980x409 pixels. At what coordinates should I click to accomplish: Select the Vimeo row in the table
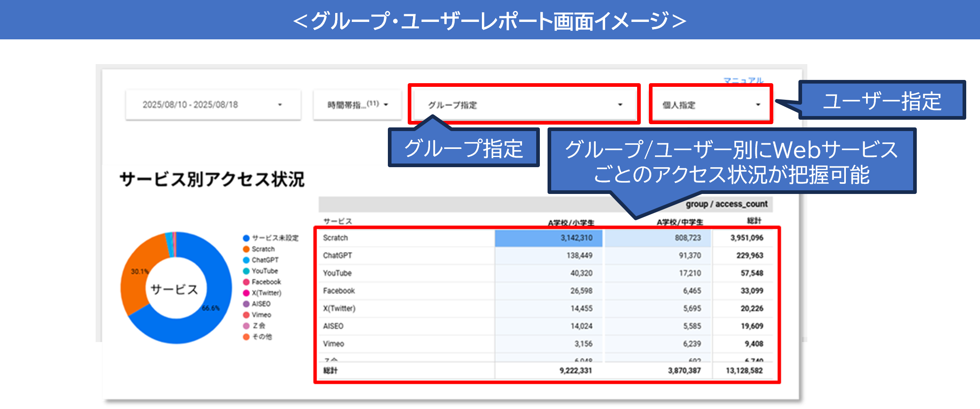tap(333, 344)
